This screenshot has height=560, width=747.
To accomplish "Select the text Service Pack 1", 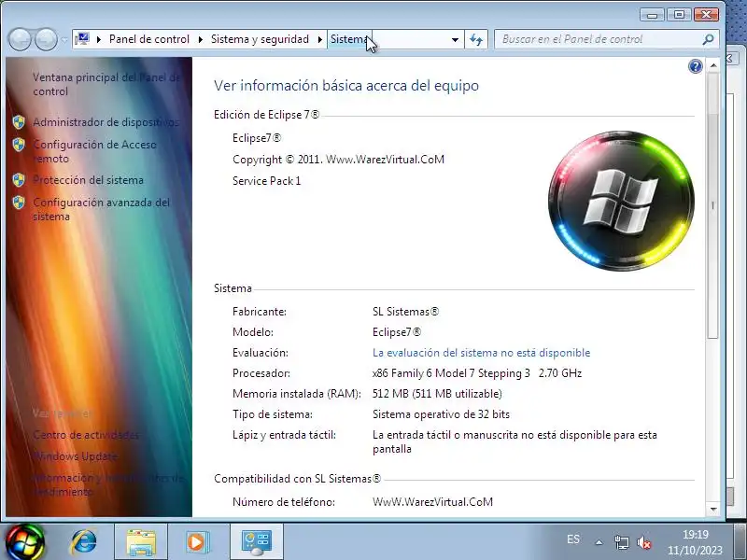I will click(x=266, y=181).
